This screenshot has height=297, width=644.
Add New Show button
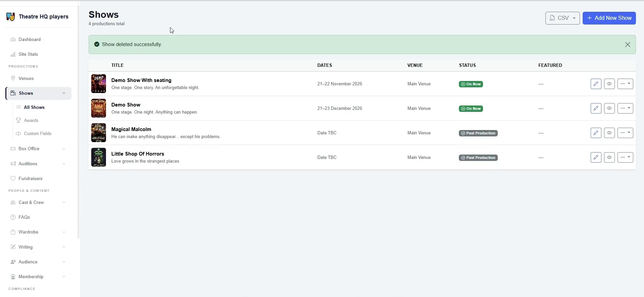click(609, 18)
